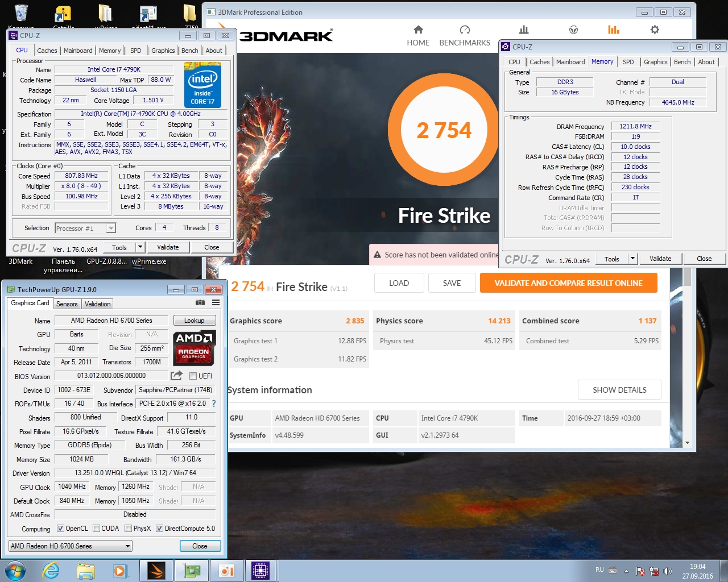
Task: Open the HOME section in 3DMark
Action: tap(418, 36)
